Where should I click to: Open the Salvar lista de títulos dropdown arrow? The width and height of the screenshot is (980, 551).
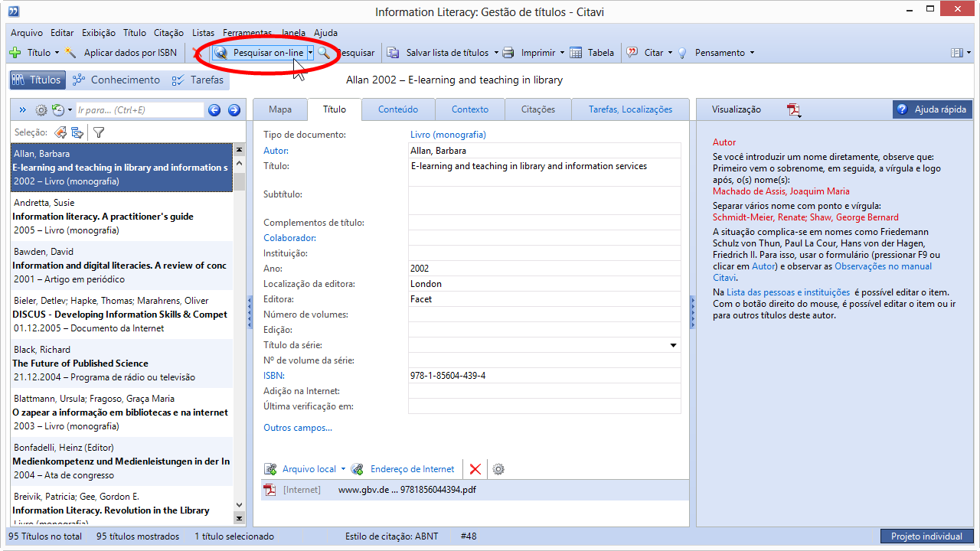(495, 53)
